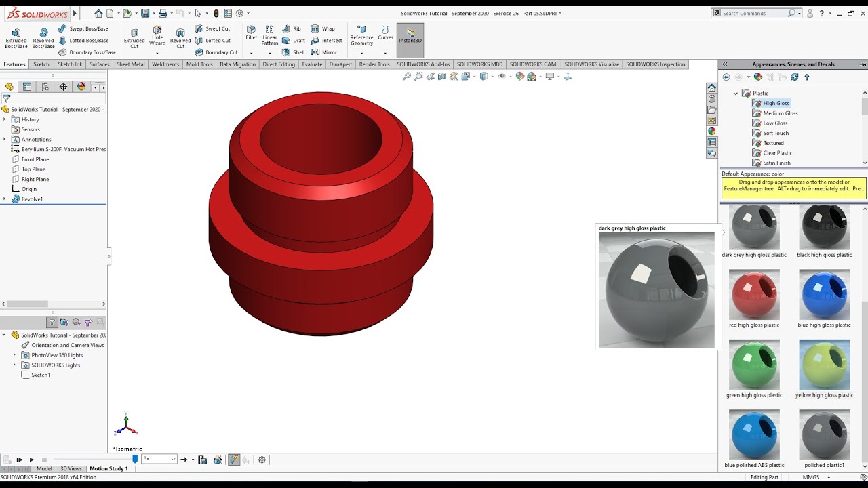Screen dimensions: 868x488
Task: Open the playback speed dropdown
Action: coord(173,460)
